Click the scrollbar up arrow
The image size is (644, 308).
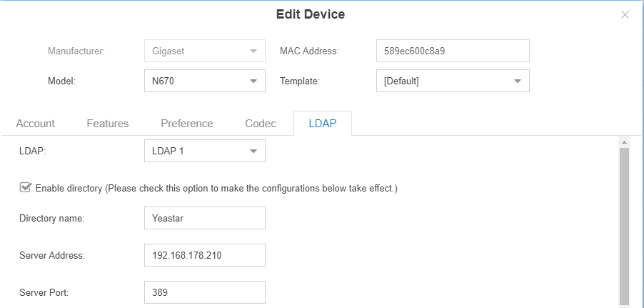pos(624,142)
